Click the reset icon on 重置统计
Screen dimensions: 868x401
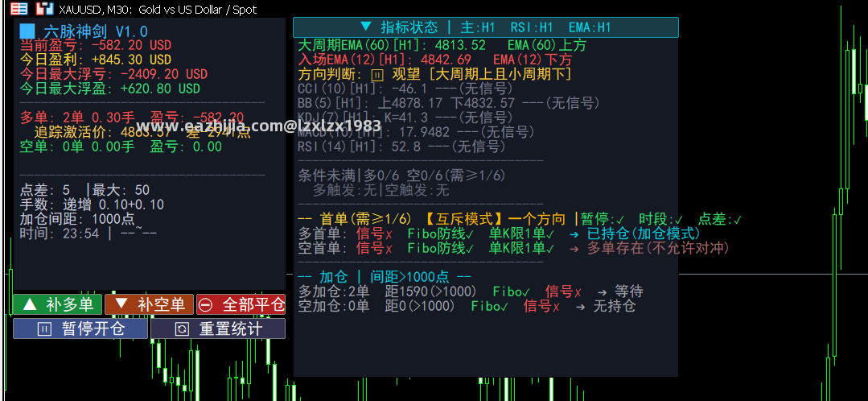point(182,329)
